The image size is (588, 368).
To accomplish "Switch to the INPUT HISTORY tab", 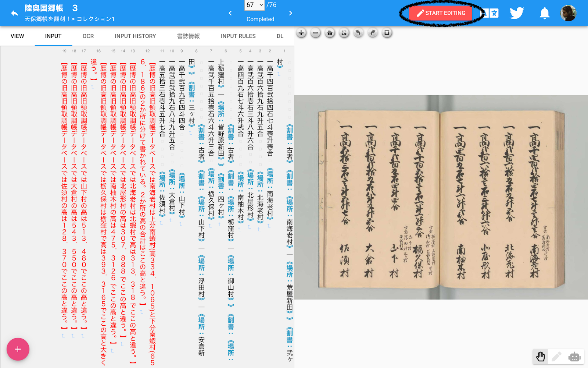I will tap(135, 36).
